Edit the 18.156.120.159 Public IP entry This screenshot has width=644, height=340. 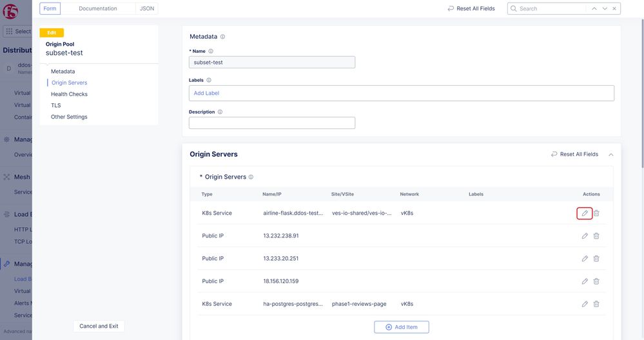[585, 281]
